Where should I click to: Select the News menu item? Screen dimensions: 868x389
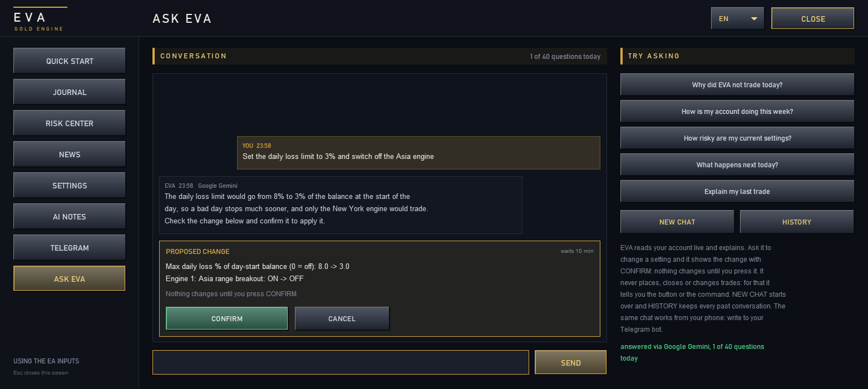70,154
